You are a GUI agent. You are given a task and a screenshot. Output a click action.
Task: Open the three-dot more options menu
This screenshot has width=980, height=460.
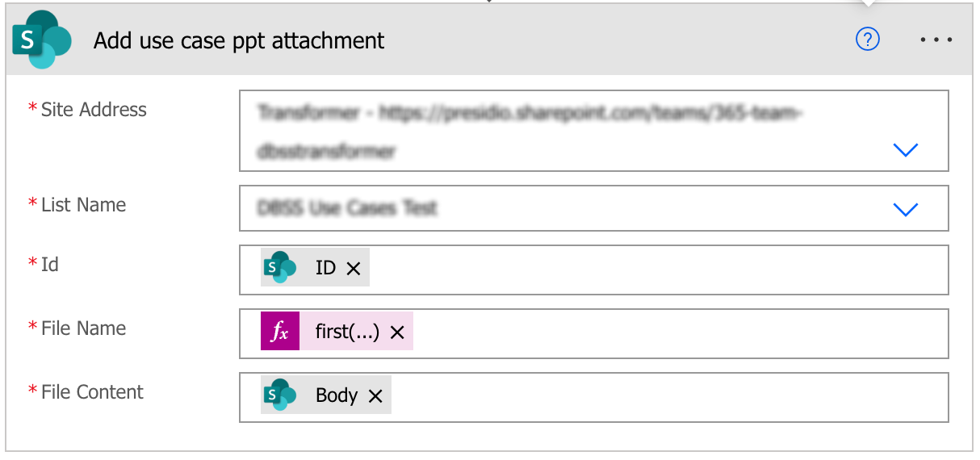936,40
